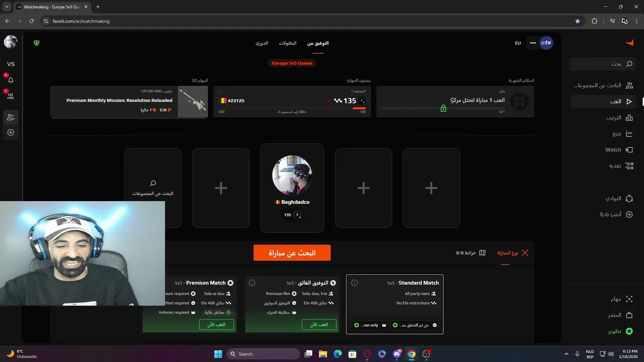Reload the page with the refresh button
The height and width of the screenshot is (362, 644).
(x=32, y=21)
